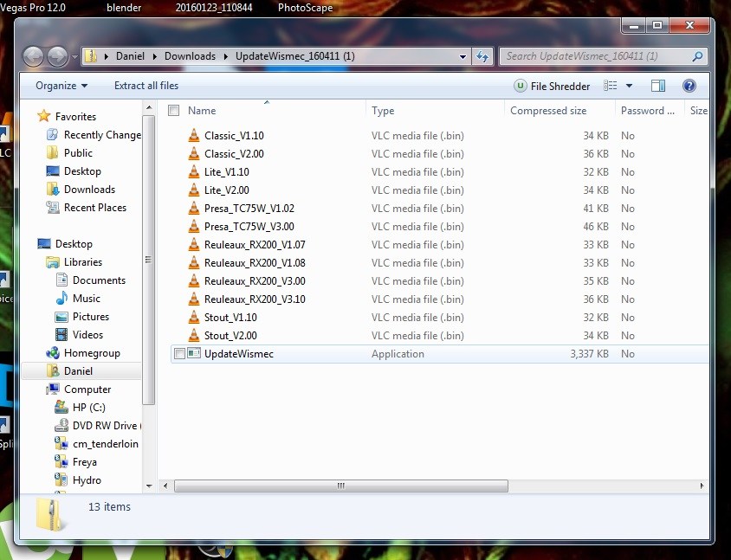Select the Reuleaux_RX200_V3.10 file icon
This screenshot has height=560, width=731.
[x=194, y=299]
